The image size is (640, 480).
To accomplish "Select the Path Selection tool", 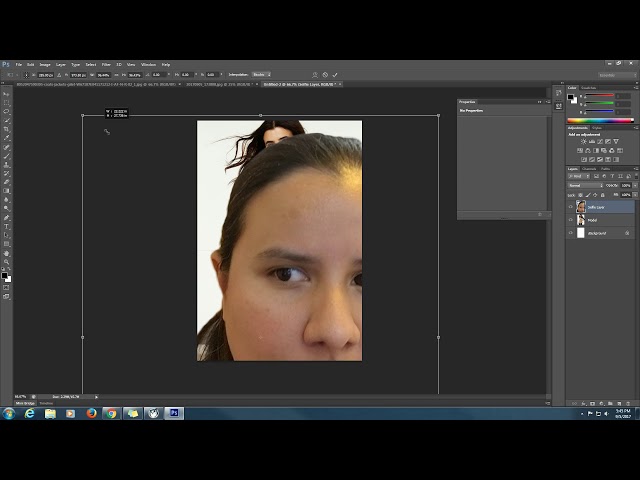I will (6, 235).
